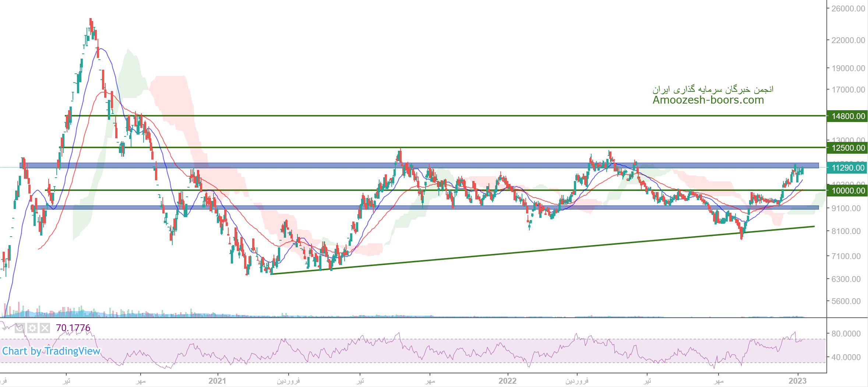Click the 2021 marker on time axis

tap(217, 381)
